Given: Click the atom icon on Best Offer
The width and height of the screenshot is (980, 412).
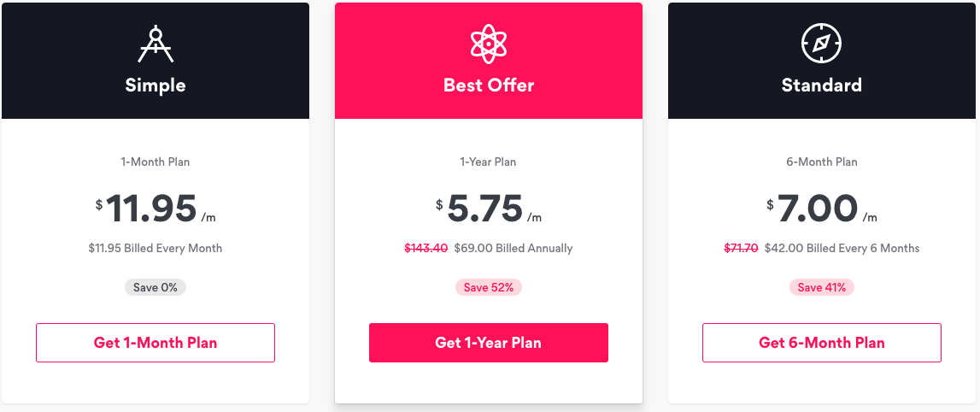Looking at the screenshot, I should click(488, 43).
